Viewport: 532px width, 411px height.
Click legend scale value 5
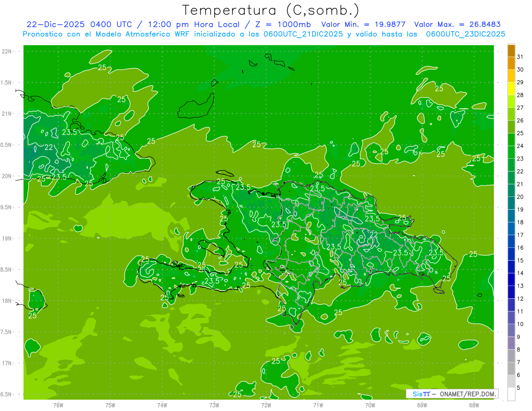click(519, 388)
